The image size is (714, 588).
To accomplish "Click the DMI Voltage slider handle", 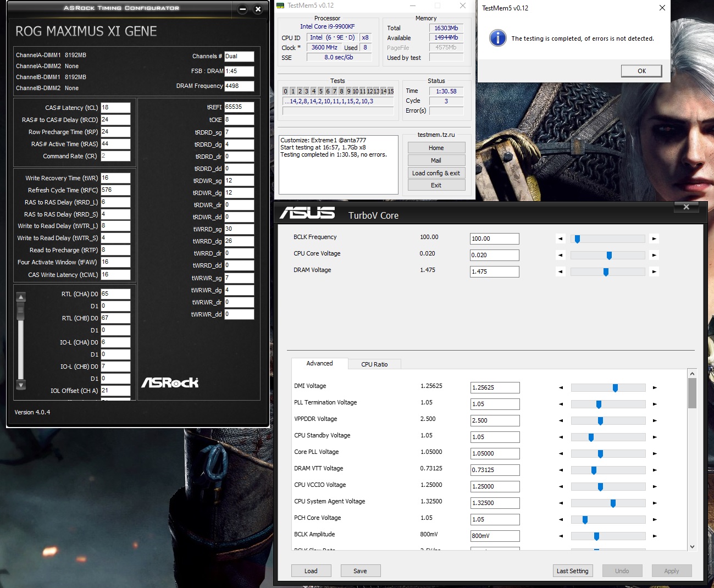I will click(615, 388).
